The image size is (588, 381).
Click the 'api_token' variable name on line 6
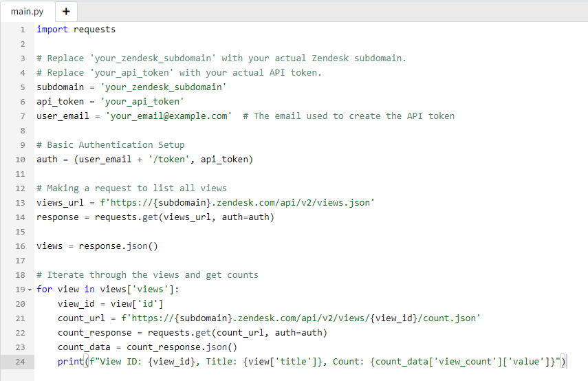(x=61, y=102)
